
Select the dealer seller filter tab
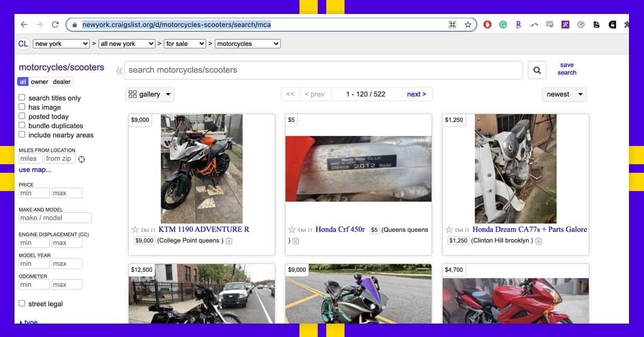(62, 82)
